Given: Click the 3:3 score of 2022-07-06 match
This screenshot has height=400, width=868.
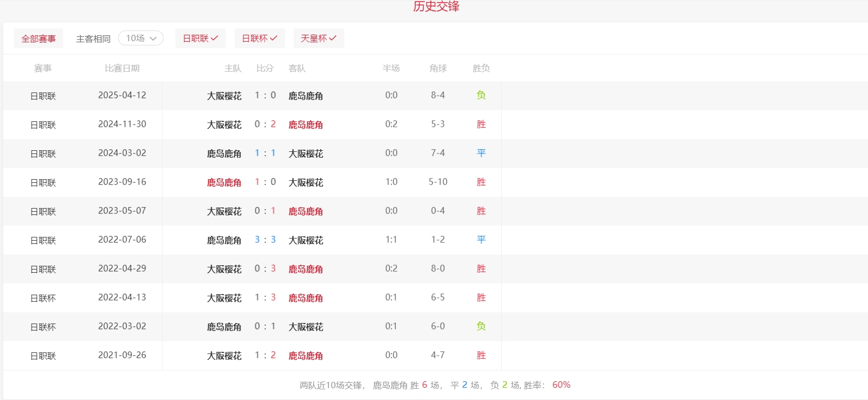Looking at the screenshot, I should click(265, 240).
